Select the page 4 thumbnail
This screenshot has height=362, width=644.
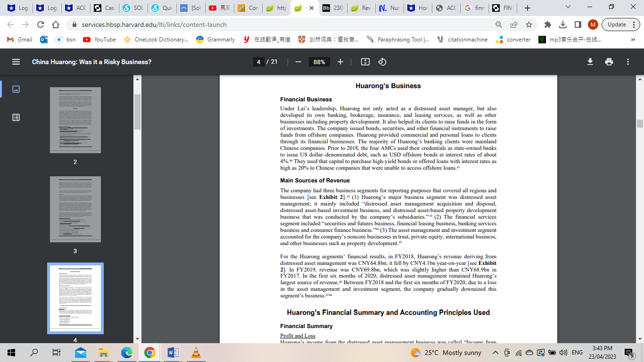(x=75, y=298)
